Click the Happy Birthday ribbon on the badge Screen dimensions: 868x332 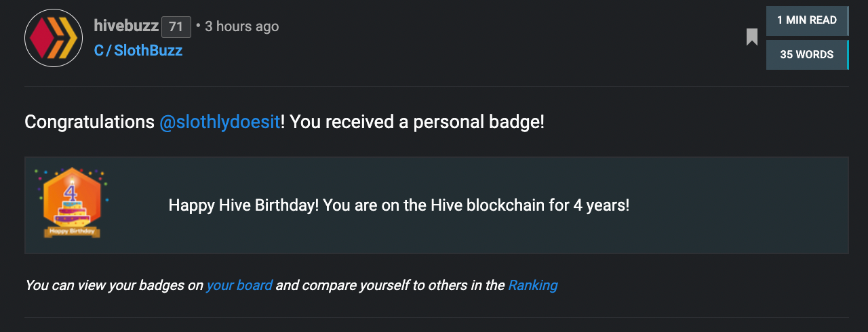[x=72, y=232]
